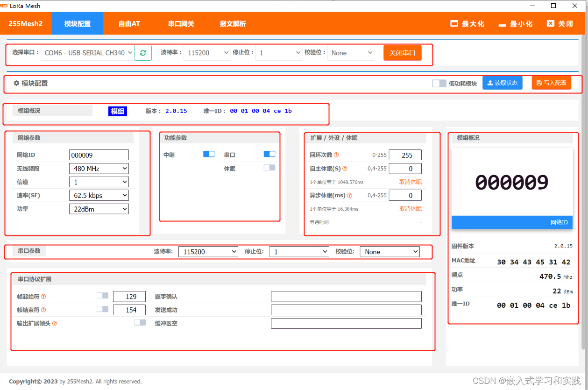Click the 握手确认 input field
Viewport: 588px width, 390px height.
coord(346,296)
